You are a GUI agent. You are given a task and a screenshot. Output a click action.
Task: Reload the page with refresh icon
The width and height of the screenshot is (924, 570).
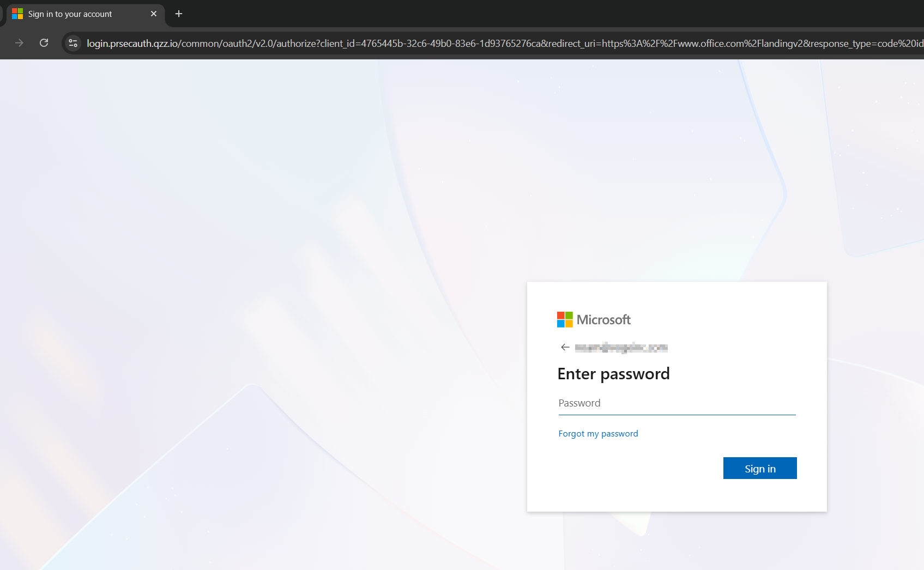(x=44, y=43)
